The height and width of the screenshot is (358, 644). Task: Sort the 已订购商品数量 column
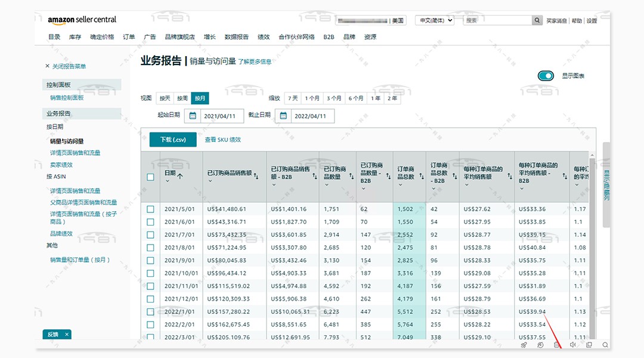352,176
